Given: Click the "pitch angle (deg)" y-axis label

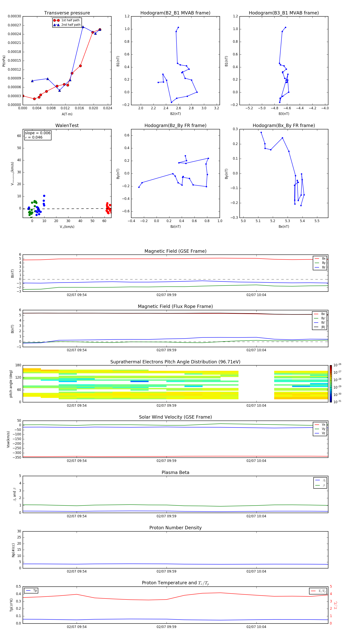Looking at the screenshot, I should click(11, 384).
